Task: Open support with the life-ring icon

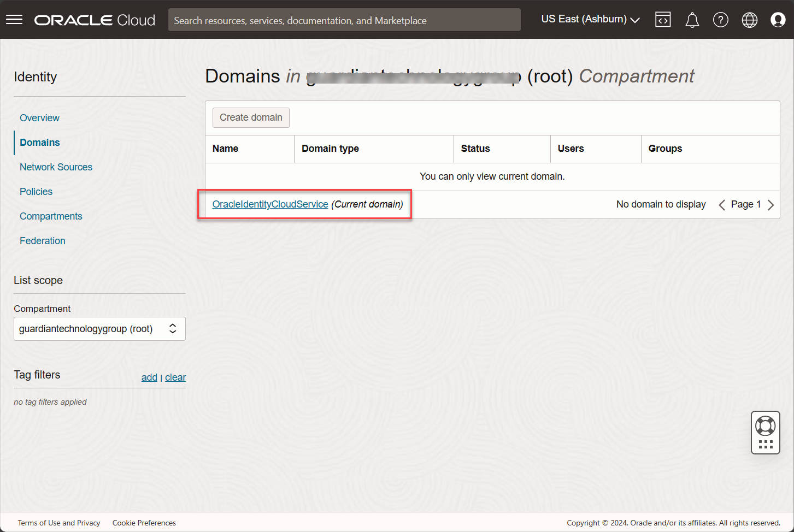Action: pyautogui.click(x=765, y=425)
